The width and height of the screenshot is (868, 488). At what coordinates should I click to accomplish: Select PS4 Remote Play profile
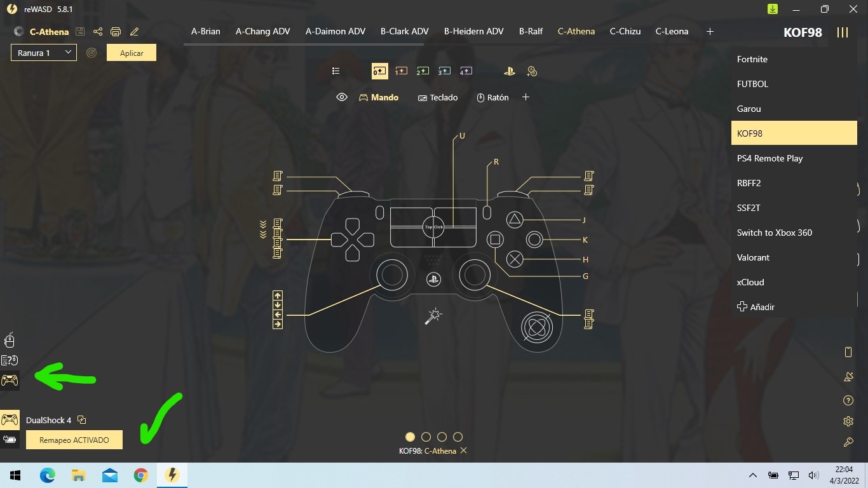pos(794,158)
